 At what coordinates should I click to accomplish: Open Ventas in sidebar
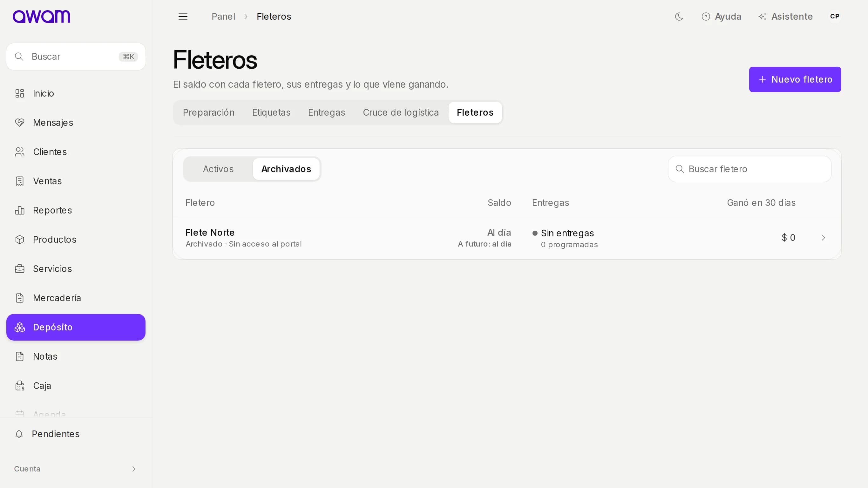pyautogui.click(x=76, y=181)
